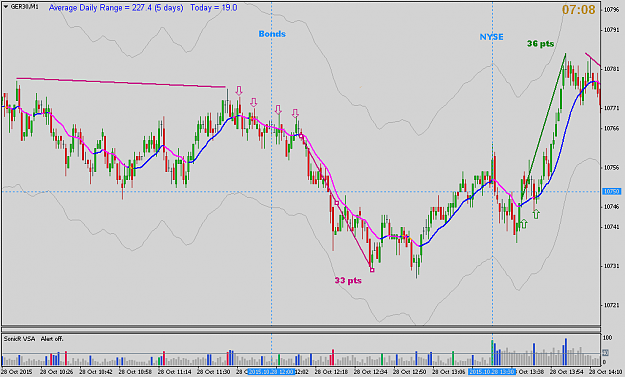
Task: Select the square handle ending the 33 pts line
Action: [x=372, y=270]
